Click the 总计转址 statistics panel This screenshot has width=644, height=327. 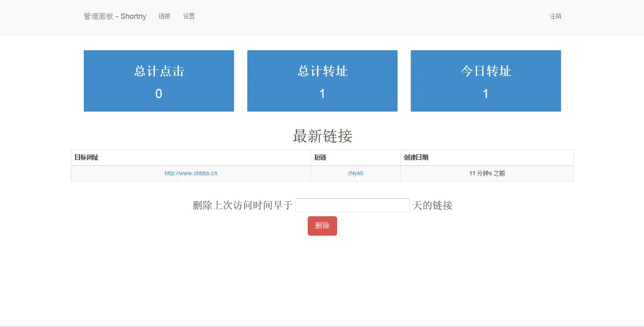pyautogui.click(x=322, y=80)
